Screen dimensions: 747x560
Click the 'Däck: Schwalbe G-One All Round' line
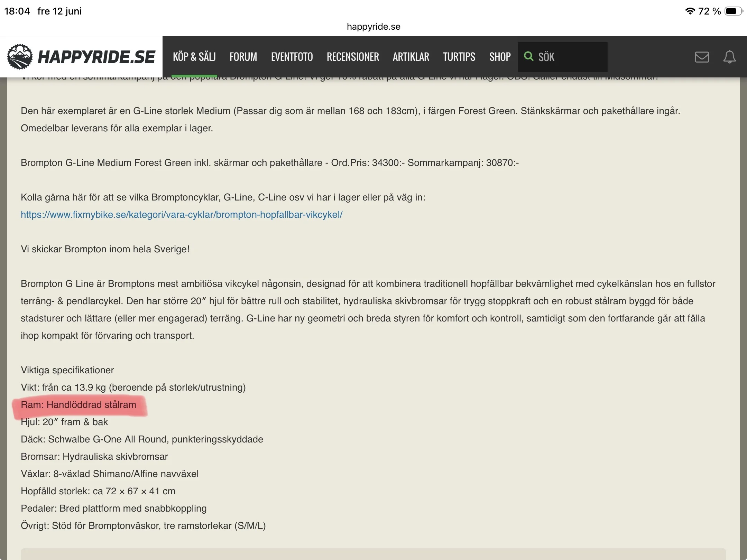click(142, 439)
